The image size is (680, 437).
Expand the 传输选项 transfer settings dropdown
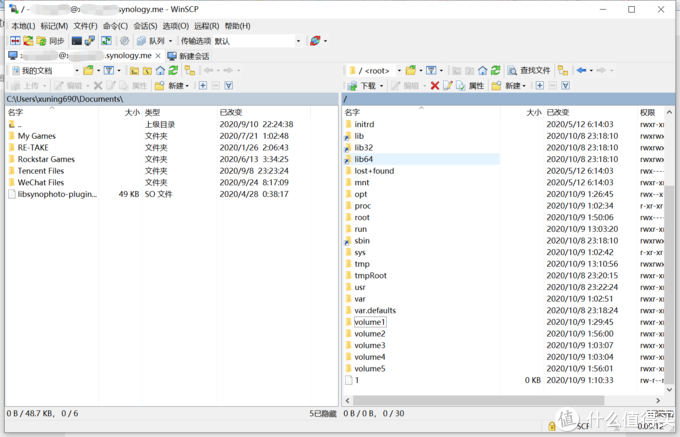tap(297, 41)
